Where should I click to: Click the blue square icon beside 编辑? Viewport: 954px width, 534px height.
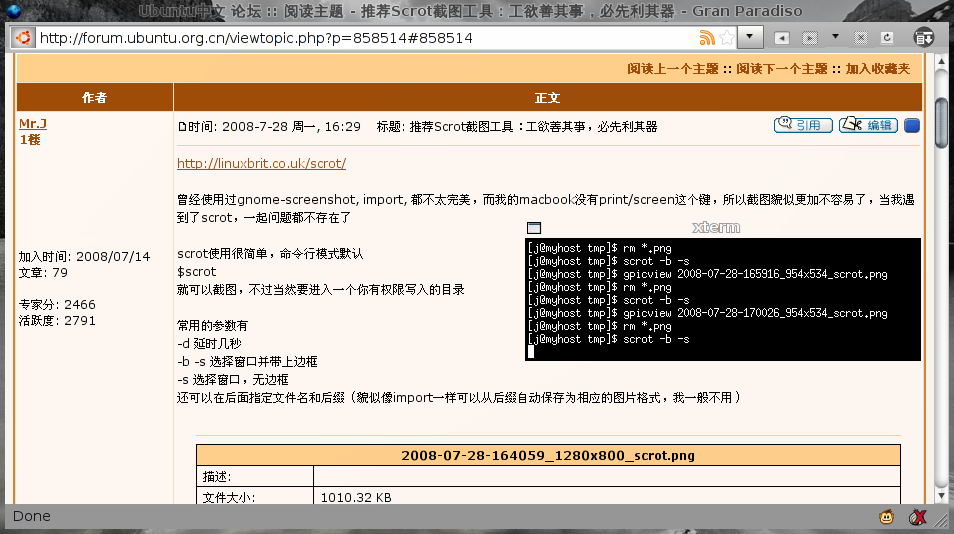(911, 125)
